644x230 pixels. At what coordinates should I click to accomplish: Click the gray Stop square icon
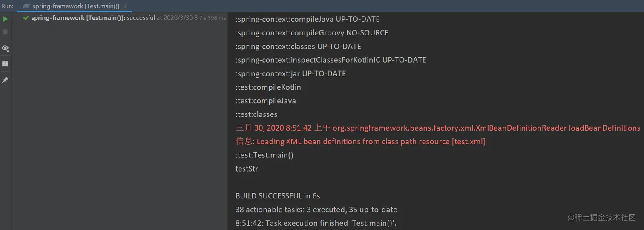click(x=5, y=32)
